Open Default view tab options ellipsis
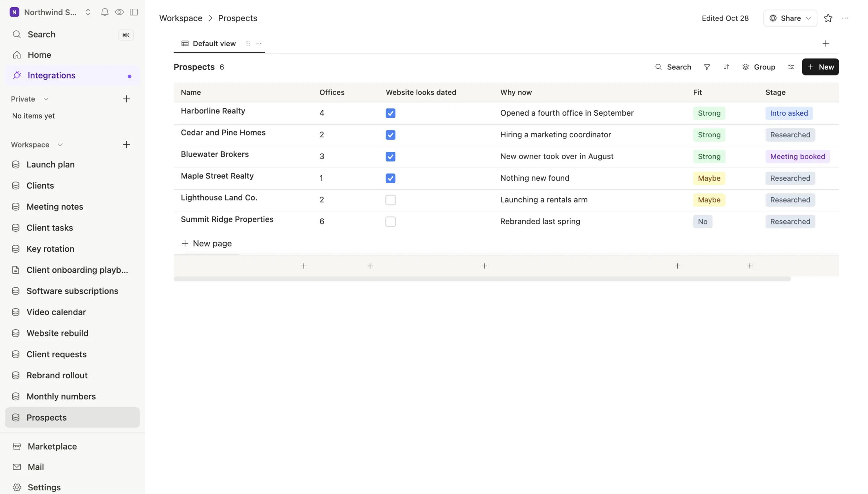Viewport: 868px width, 494px height. click(259, 44)
